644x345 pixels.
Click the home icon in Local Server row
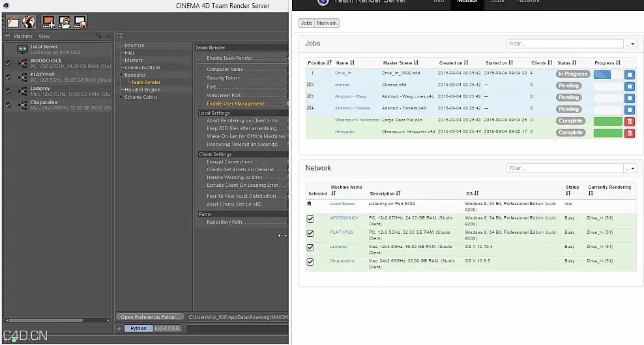point(309,204)
